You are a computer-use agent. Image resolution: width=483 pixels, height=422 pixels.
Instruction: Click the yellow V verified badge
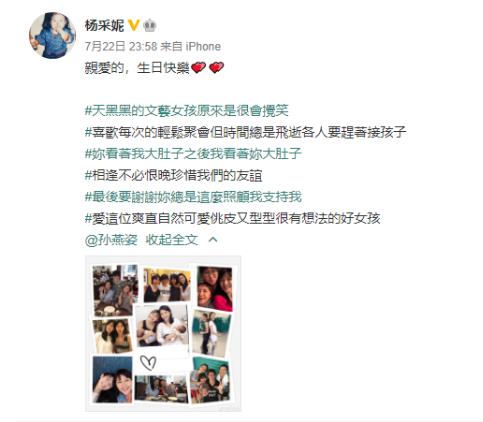pyautogui.click(x=134, y=25)
